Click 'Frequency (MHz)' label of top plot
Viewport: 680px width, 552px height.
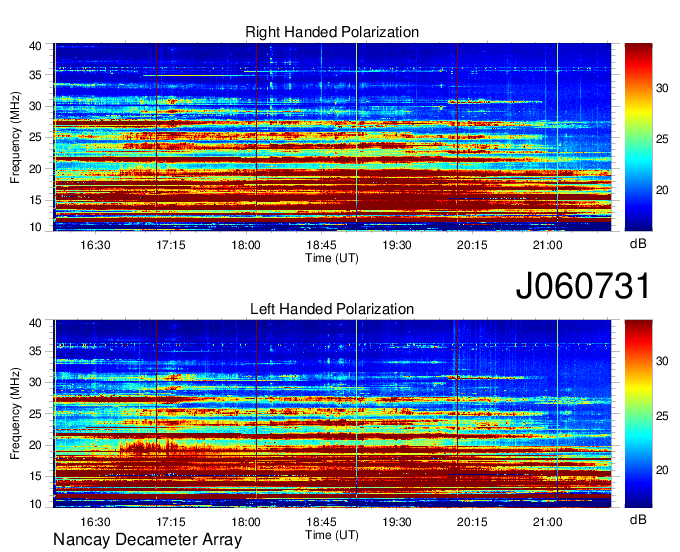coord(15,137)
